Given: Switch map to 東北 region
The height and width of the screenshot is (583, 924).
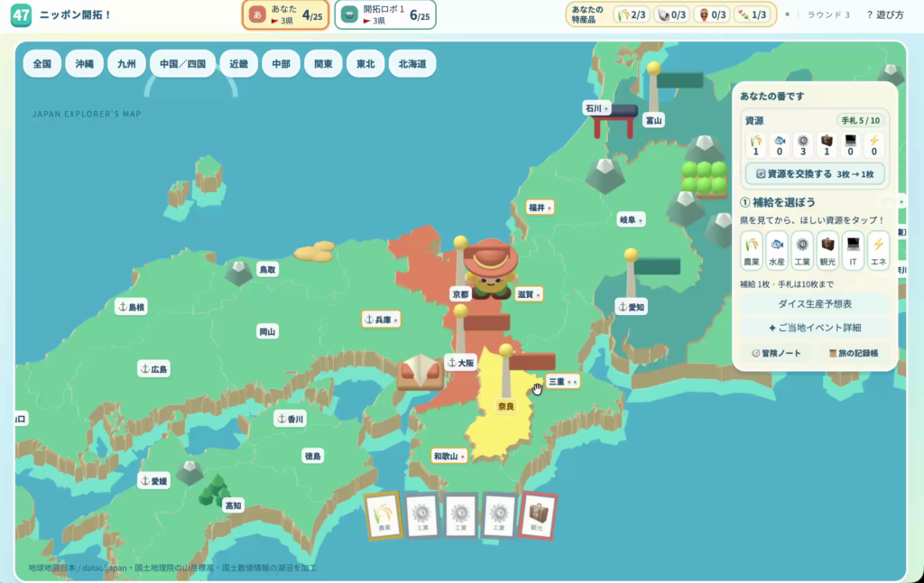Looking at the screenshot, I should [365, 64].
